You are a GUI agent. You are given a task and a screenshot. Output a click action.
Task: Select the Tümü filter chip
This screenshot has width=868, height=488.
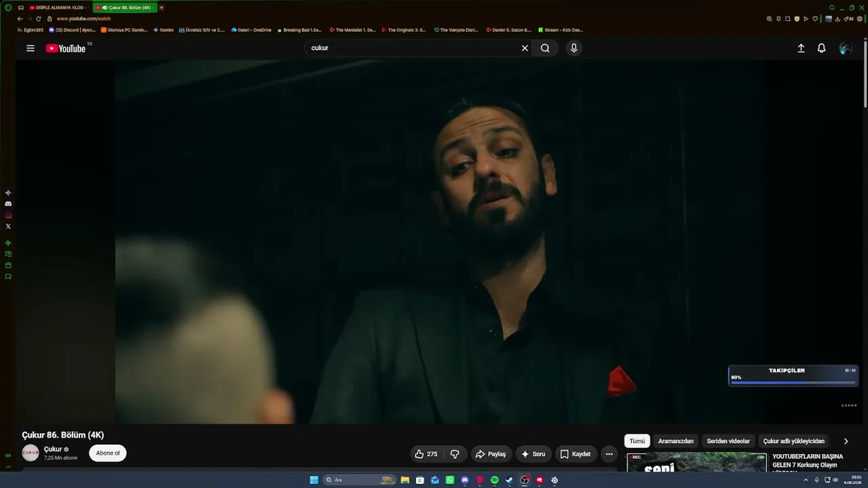[x=637, y=441]
